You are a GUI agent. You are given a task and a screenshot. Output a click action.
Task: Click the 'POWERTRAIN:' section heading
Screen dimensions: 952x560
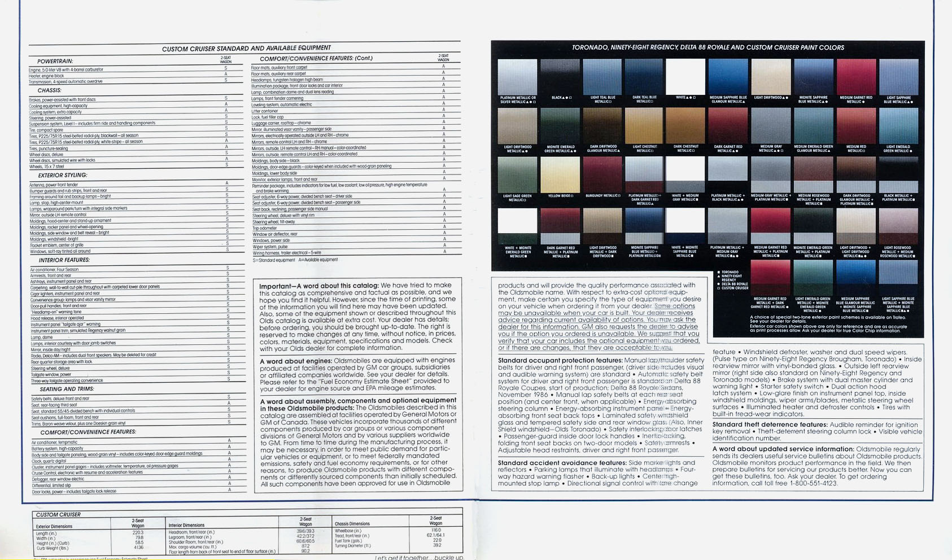(55, 61)
